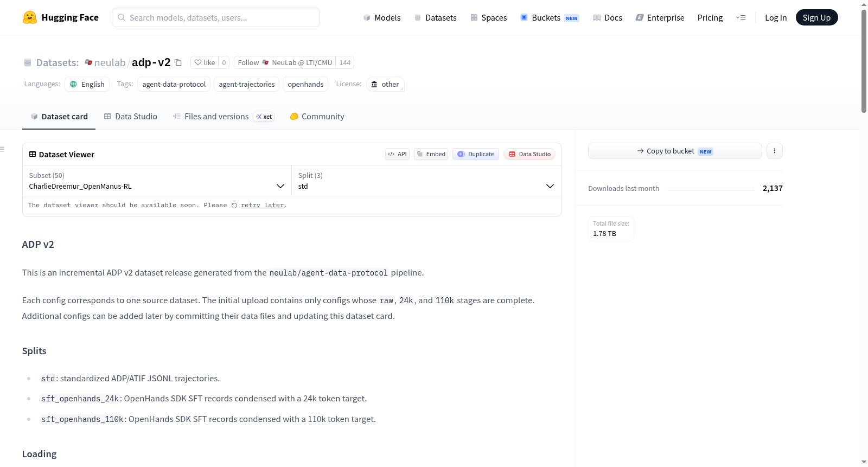Open the adp-v2 dataset name link
Screen dimensions: 868x467
151,62
